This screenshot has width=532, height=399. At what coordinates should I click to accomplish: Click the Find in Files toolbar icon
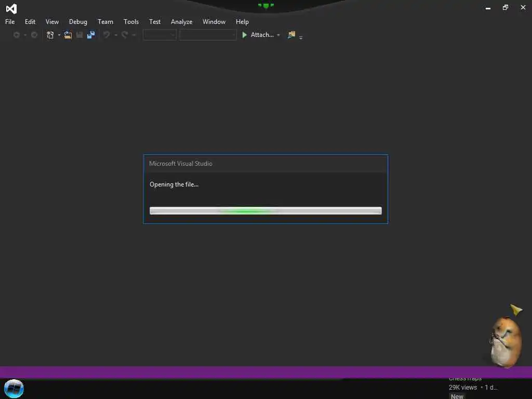(291, 35)
